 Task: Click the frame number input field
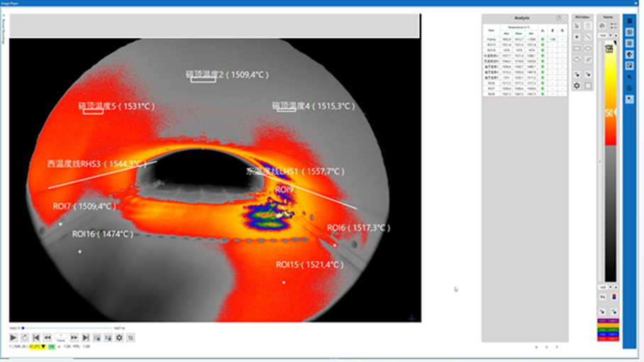pos(61,336)
